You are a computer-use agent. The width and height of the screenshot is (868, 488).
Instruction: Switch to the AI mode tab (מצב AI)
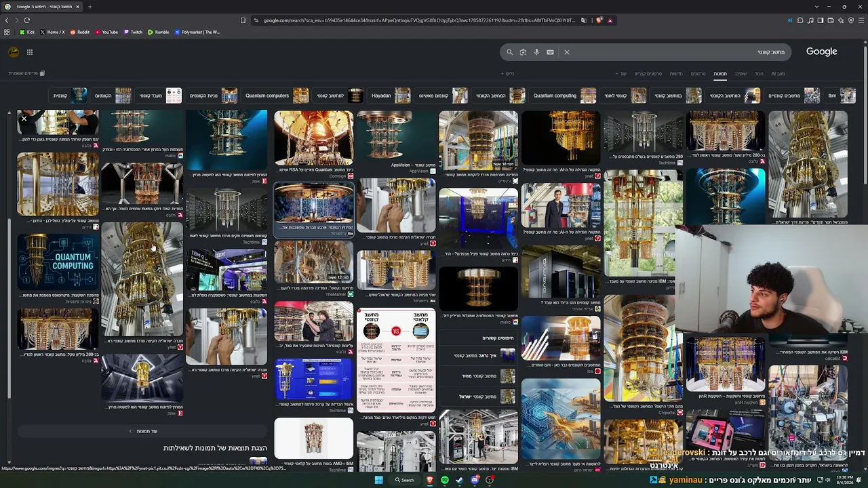[778, 73]
